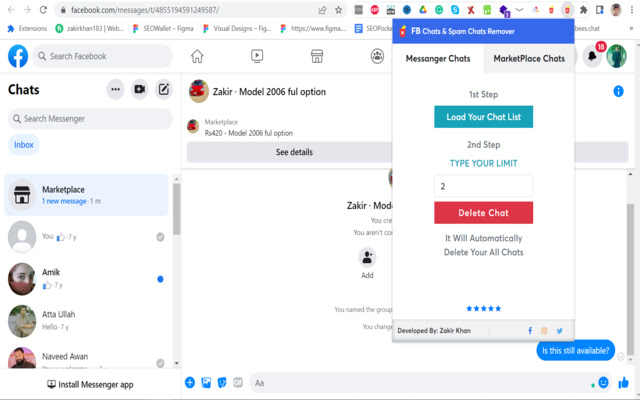Click the browser back arrow

point(11,10)
